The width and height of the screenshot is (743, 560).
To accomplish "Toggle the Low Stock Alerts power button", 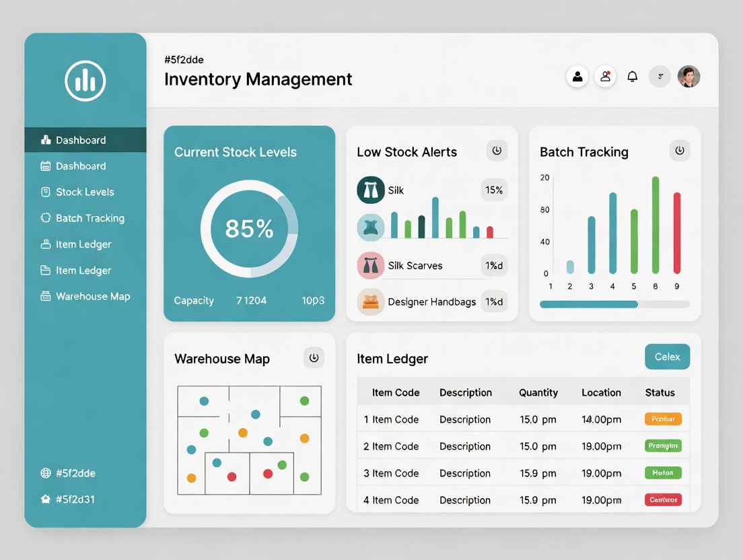I will point(497,151).
